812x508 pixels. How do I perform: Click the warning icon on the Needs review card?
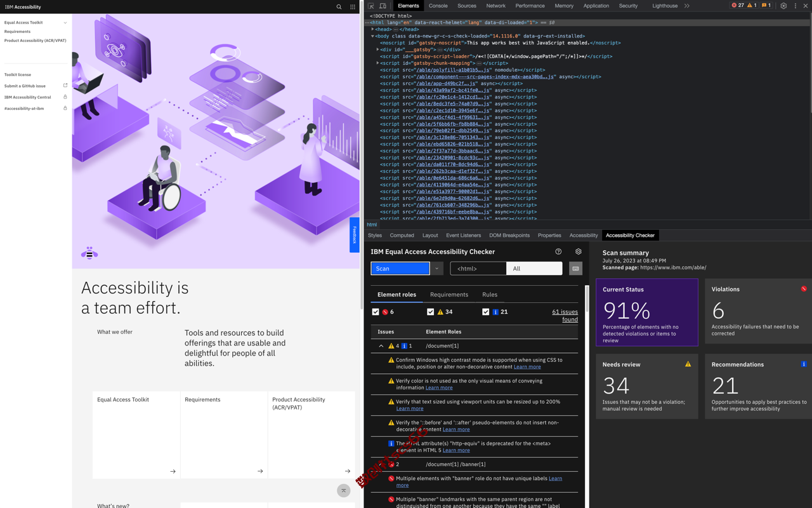(688, 364)
